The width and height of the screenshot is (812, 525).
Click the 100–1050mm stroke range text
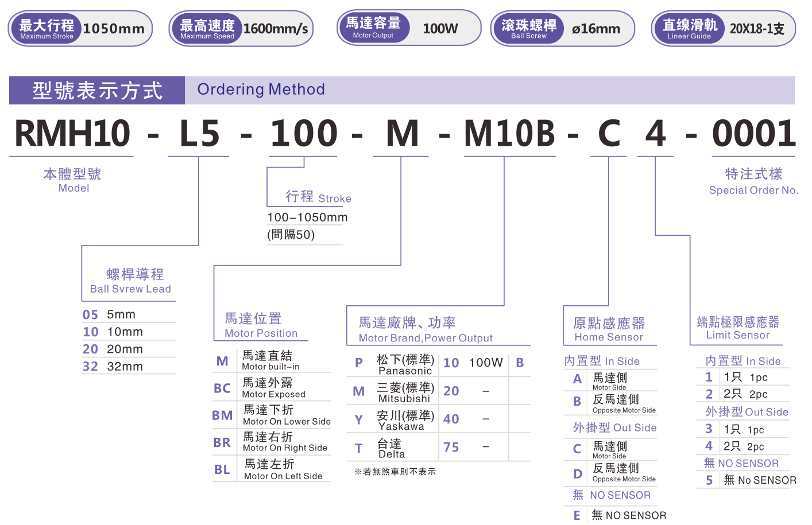pyautogui.click(x=307, y=217)
